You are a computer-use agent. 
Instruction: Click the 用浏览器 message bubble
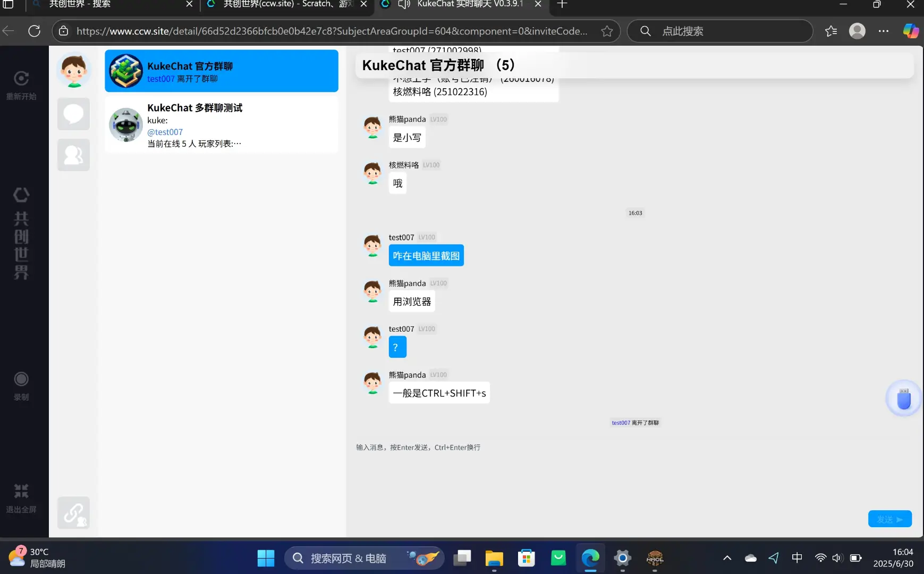pyautogui.click(x=412, y=301)
